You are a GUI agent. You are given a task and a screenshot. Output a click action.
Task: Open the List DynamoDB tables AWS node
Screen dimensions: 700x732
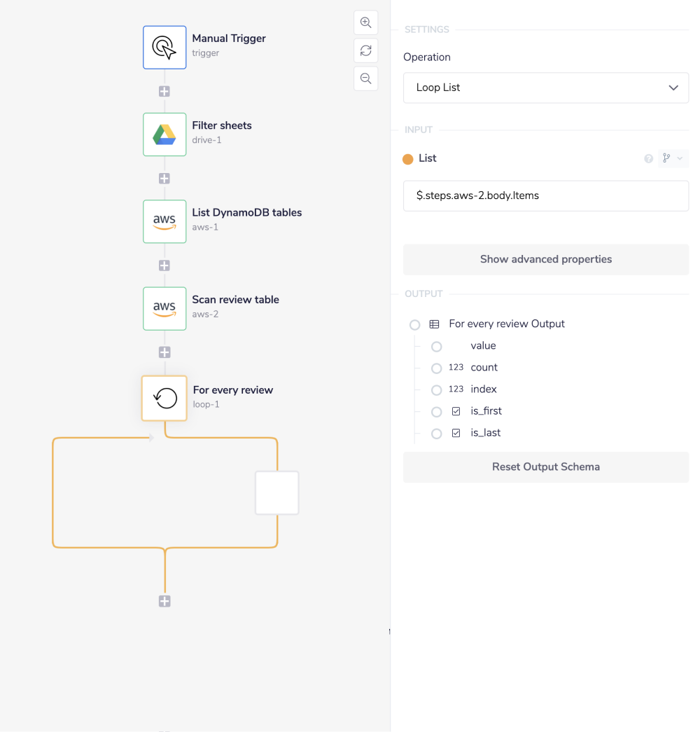click(x=164, y=221)
